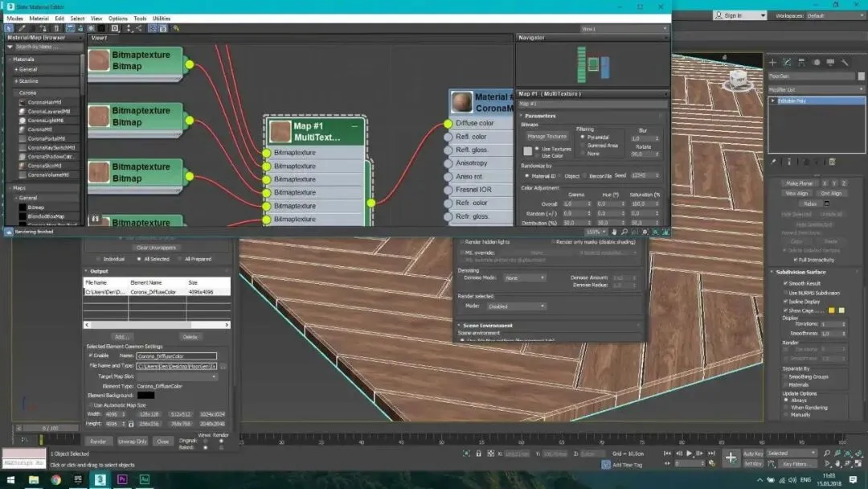
Task: Toggle the Smooth Result checkbox
Action: coord(785,283)
